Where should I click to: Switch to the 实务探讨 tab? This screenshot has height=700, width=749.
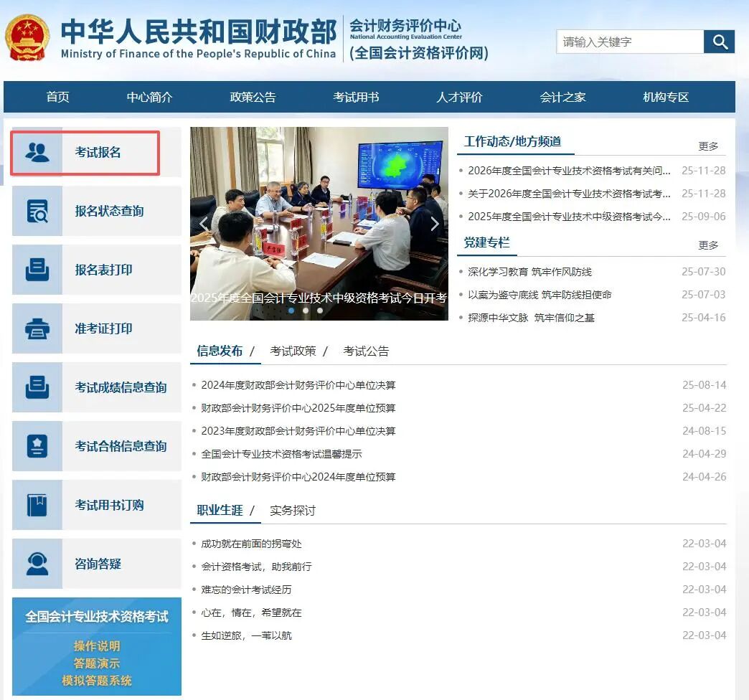click(x=293, y=511)
